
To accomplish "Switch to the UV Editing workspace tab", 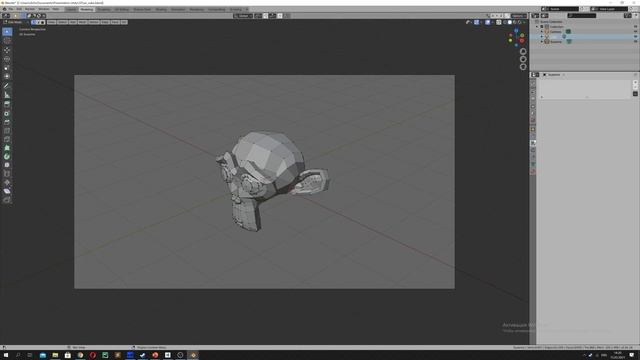I will [x=122, y=9].
